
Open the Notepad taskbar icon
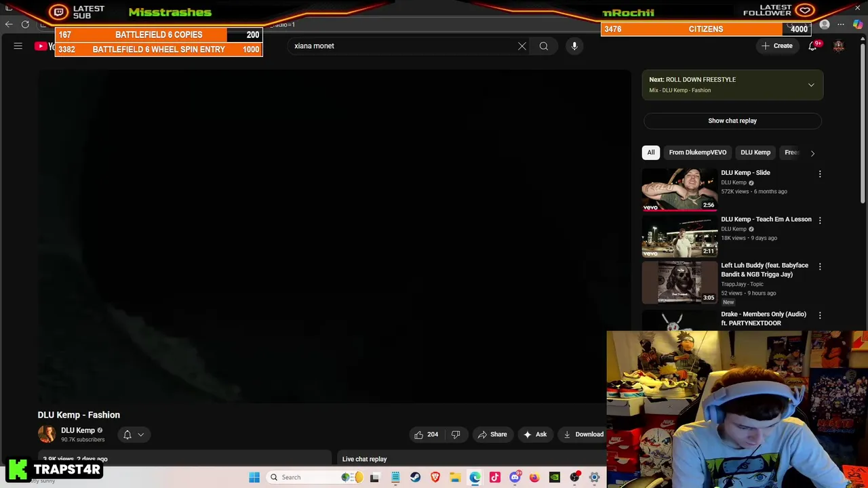pyautogui.click(x=395, y=477)
